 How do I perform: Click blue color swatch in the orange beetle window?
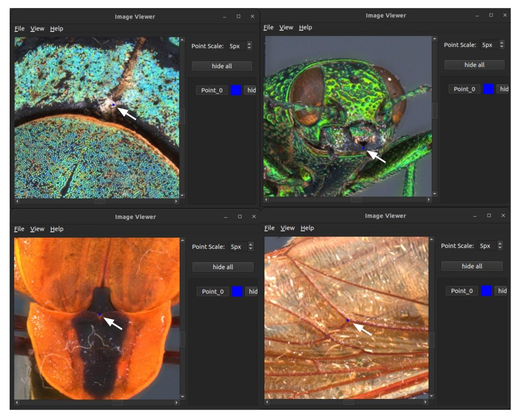tap(237, 291)
